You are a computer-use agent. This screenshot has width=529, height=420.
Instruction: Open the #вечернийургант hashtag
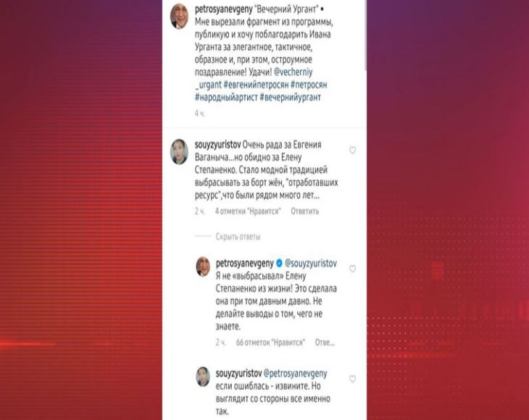tap(290, 98)
